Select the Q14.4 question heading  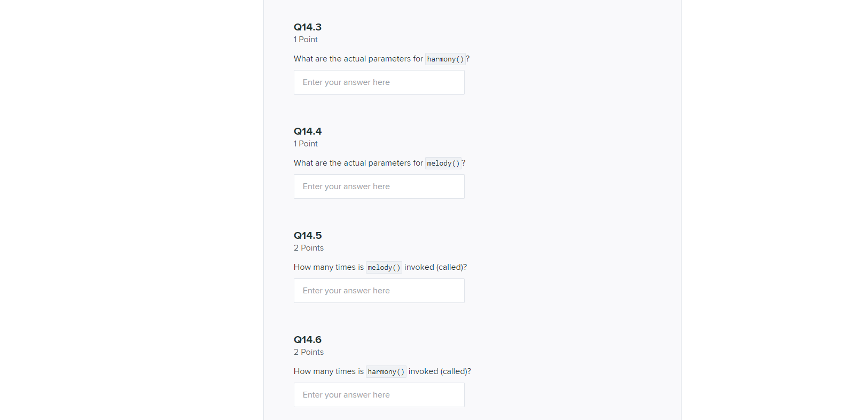tap(307, 131)
